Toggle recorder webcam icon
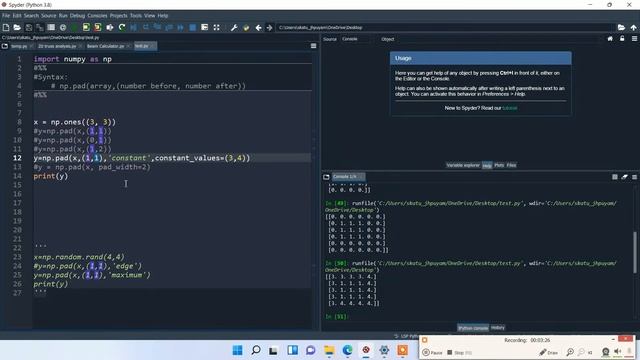The height and width of the screenshot is (360, 640). 606,352
